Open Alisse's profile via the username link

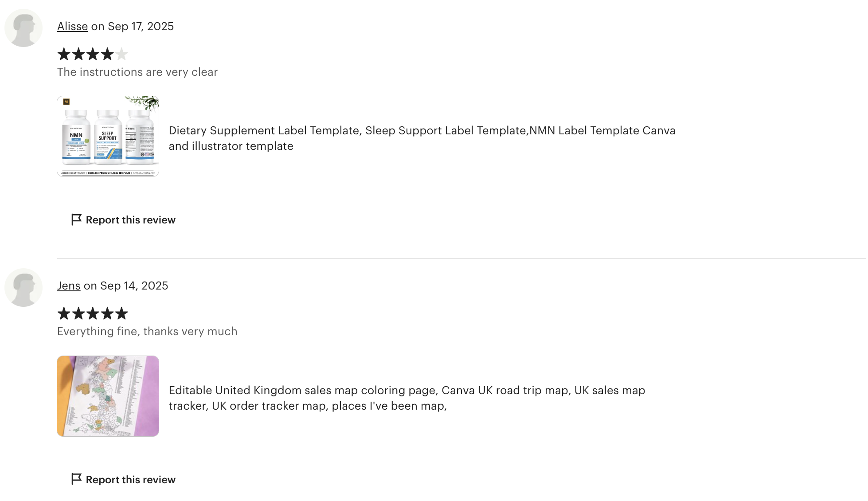coord(72,26)
